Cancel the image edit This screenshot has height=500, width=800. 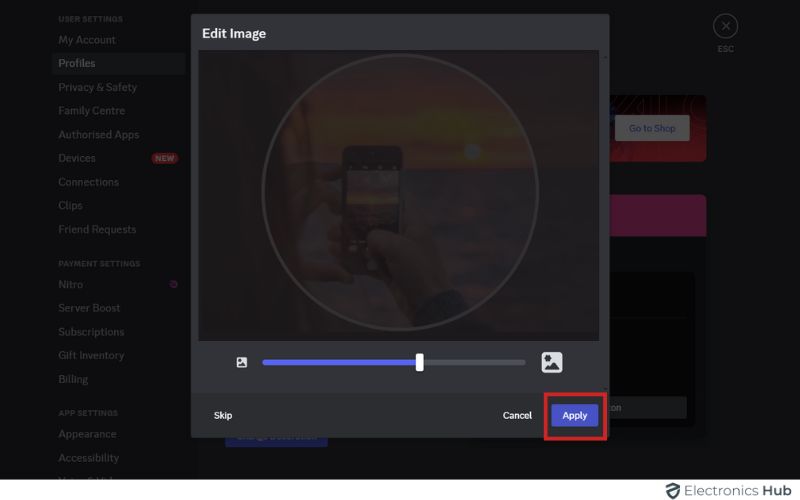tap(517, 415)
